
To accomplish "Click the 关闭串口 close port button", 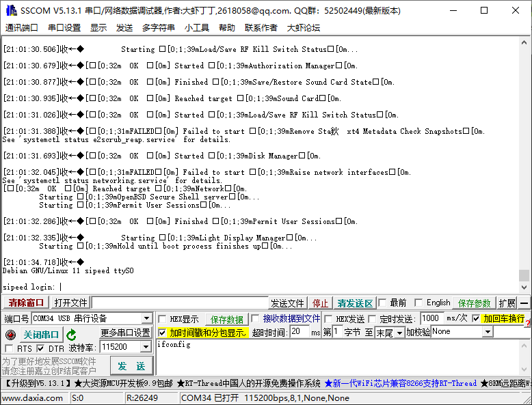I will [41, 335].
